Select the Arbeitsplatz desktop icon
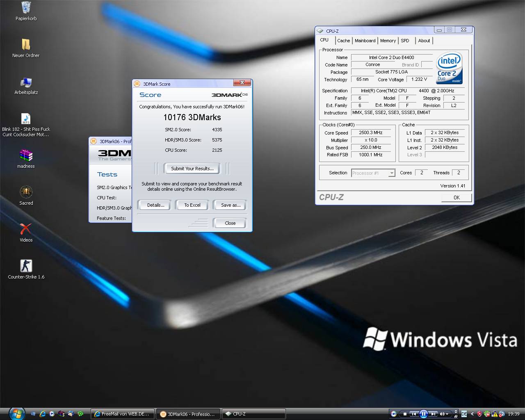The width and height of the screenshot is (525, 420). click(x=26, y=82)
